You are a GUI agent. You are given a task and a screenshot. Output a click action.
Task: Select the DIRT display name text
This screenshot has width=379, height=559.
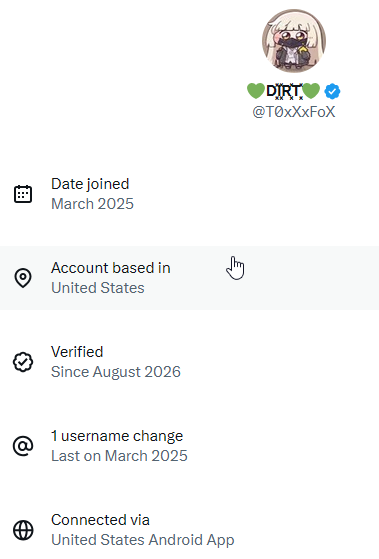tap(284, 91)
